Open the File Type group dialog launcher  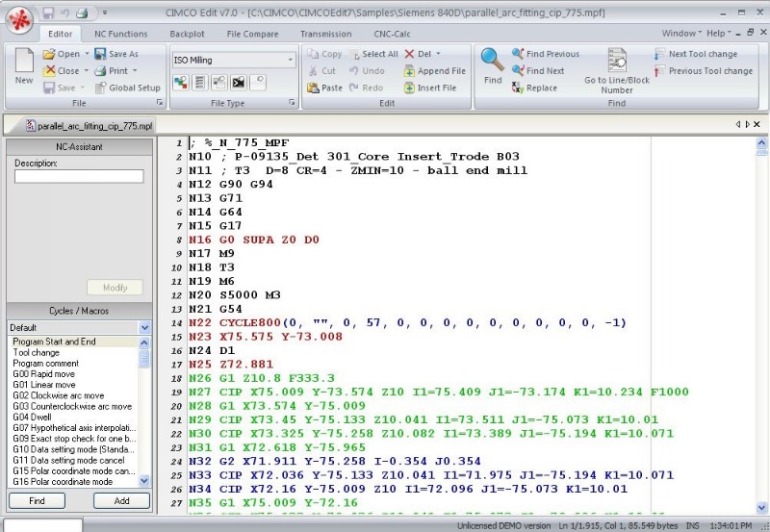292,103
